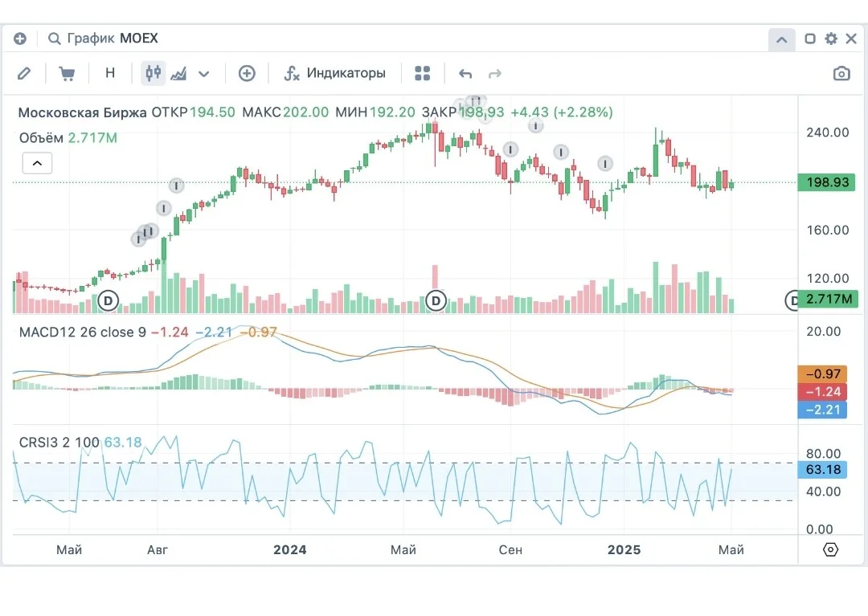868x616 pixels.
Task: Switch to the area line chart type
Action: coord(178,74)
